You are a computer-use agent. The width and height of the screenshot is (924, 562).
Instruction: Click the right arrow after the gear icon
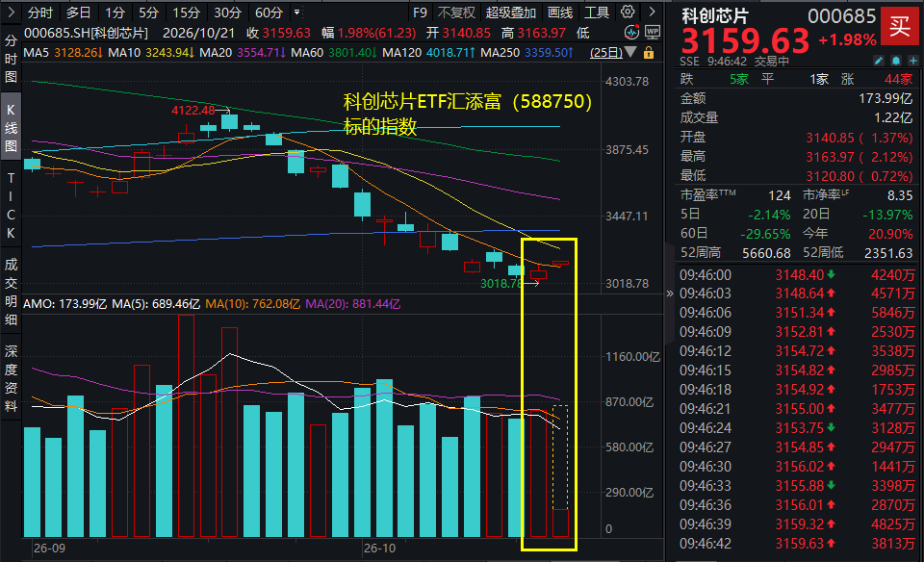[x=652, y=12]
